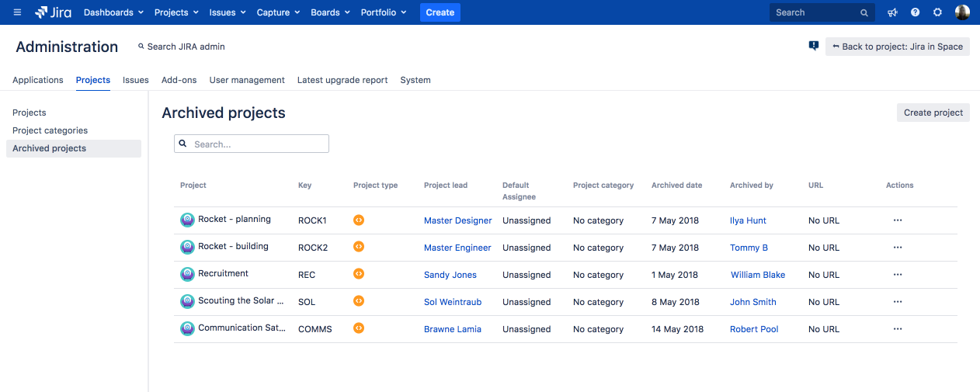Expand the Issues dropdown in top bar

point(228,12)
